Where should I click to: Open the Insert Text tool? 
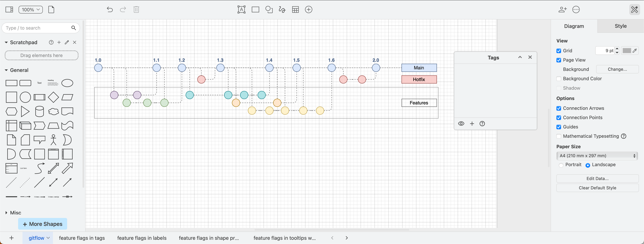(241, 9)
